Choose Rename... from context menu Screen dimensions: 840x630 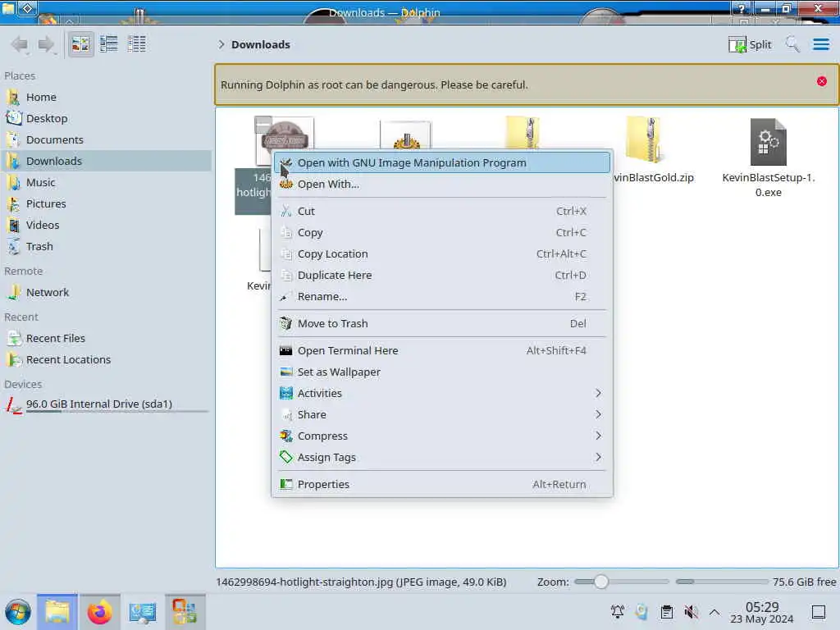point(442,297)
